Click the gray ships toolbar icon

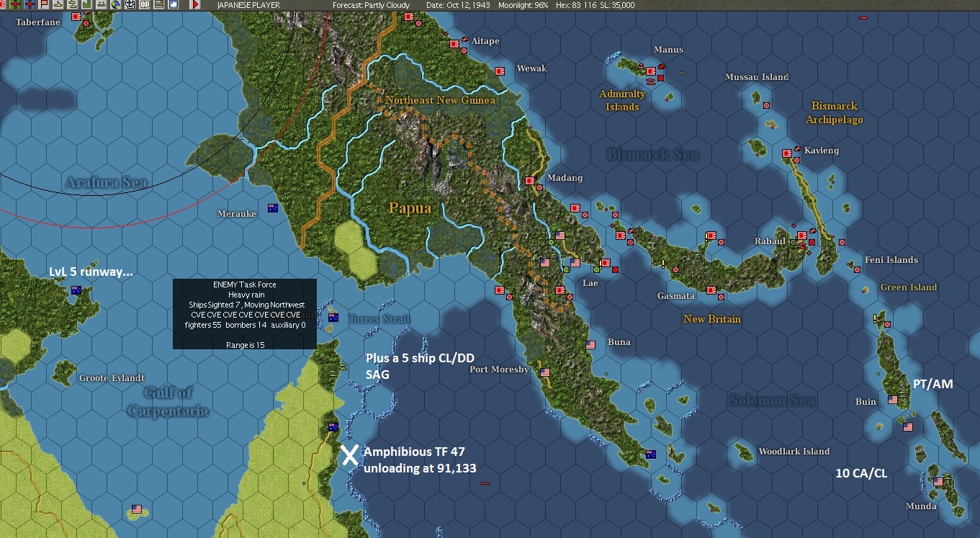101,5
